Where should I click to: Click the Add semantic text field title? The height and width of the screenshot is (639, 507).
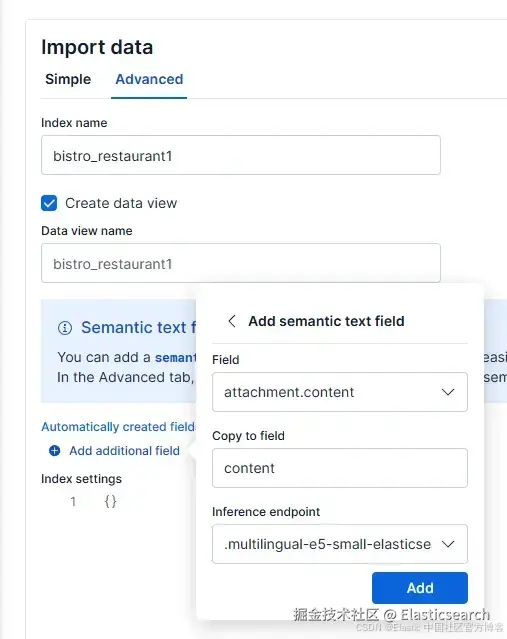[326, 321]
